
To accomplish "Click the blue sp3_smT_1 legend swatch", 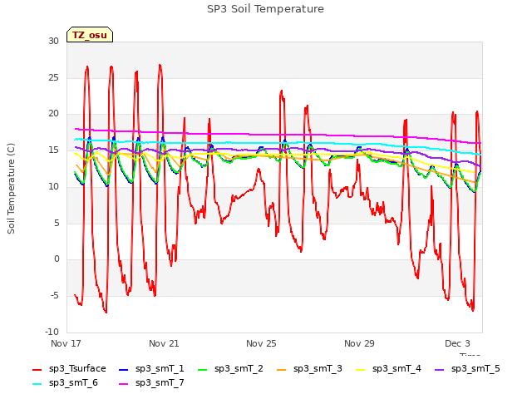I will point(124,369).
